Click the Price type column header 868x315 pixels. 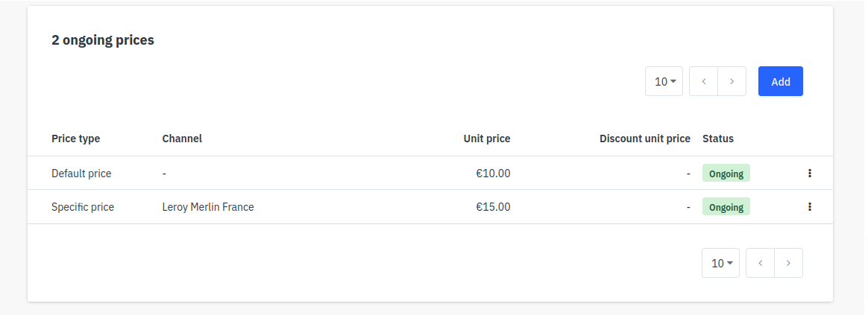point(76,139)
